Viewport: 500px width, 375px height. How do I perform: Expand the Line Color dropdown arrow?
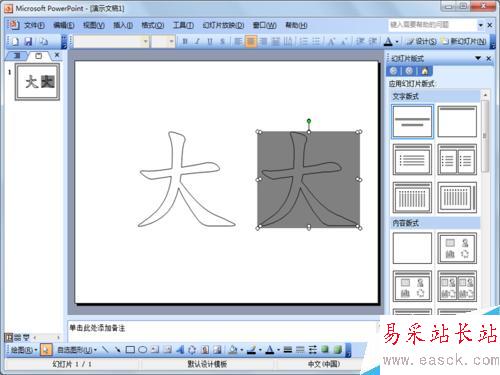pos(260,350)
